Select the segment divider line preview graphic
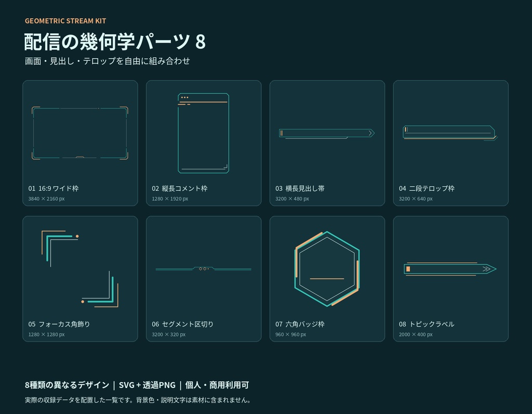Image resolution: width=532 pixels, height=414 pixels. pyautogui.click(x=204, y=269)
